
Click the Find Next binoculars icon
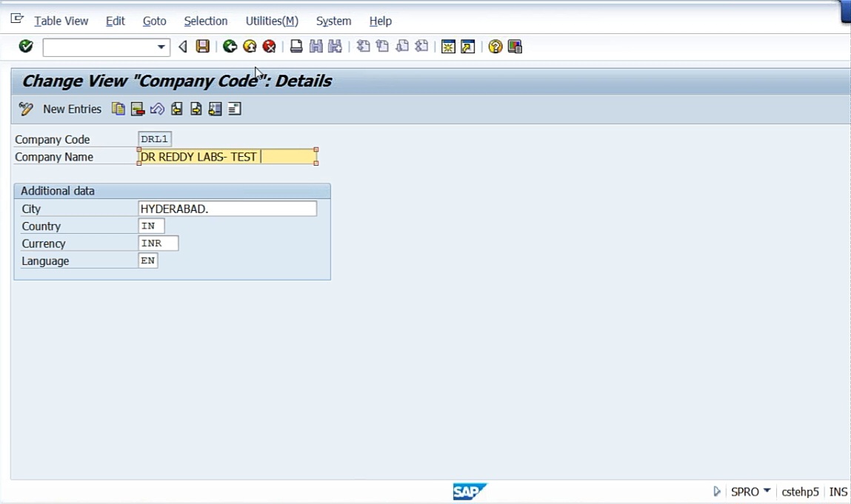(x=336, y=47)
